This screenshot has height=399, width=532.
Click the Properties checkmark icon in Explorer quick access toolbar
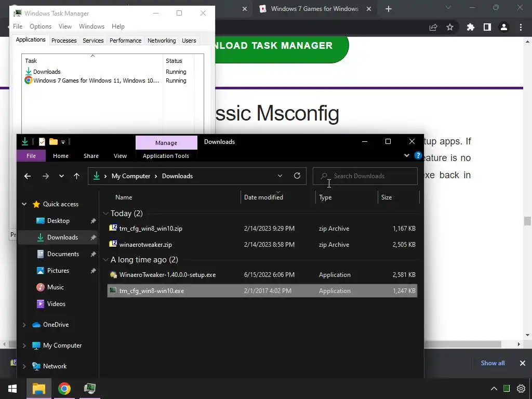[42, 141]
